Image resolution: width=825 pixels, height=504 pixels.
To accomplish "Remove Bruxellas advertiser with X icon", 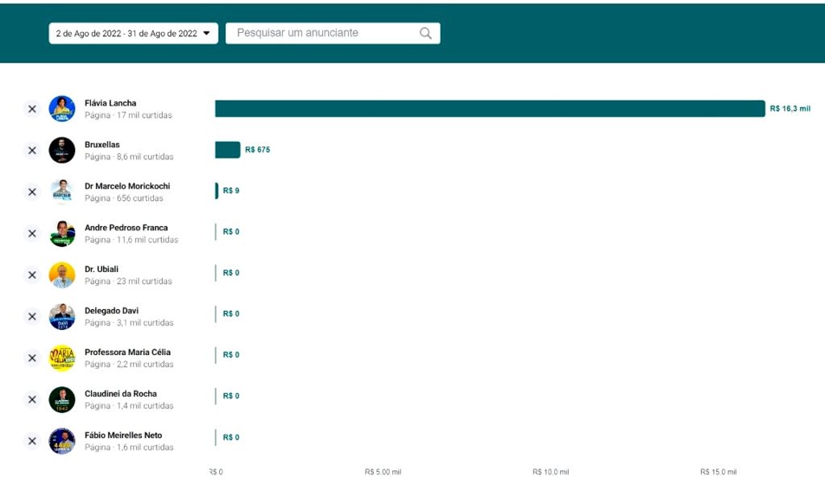I will (32, 151).
